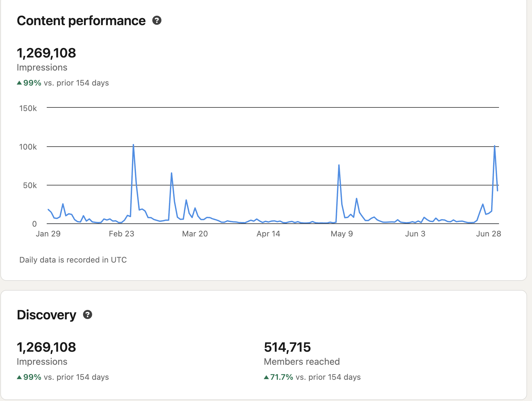This screenshot has height=401, width=532.
Task: Click the green arrow beside 71.7%
Action: click(266, 377)
